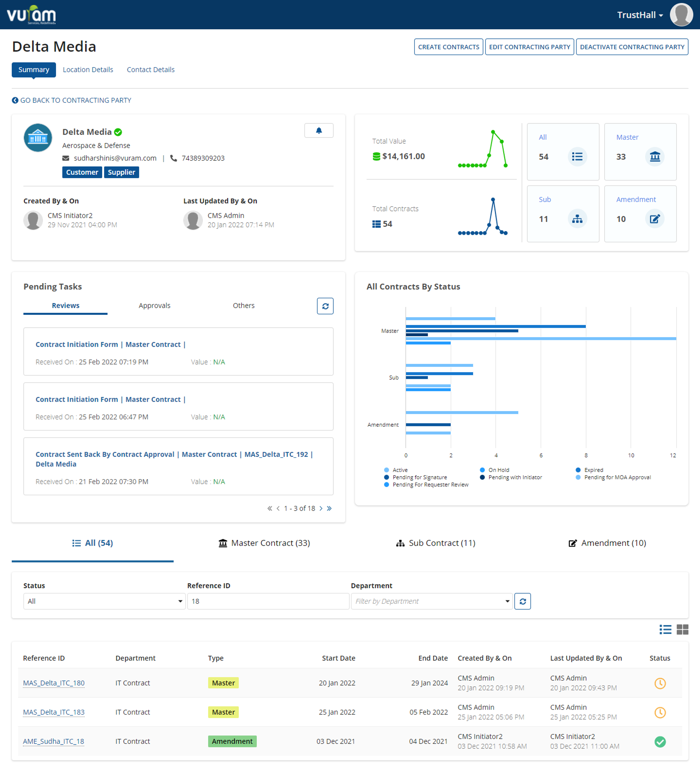700x769 pixels.
Task: Refresh the Pending Tasks list
Action: tap(325, 306)
